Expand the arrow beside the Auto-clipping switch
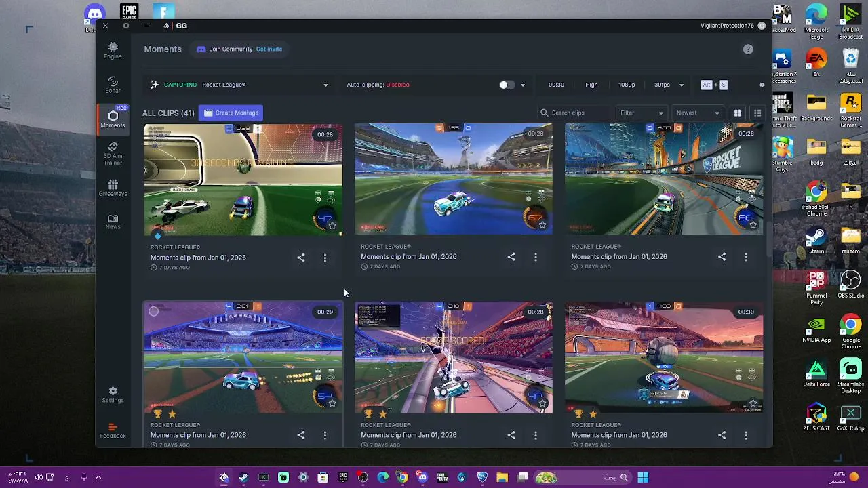Image resolution: width=868 pixels, height=488 pixels. click(522, 85)
